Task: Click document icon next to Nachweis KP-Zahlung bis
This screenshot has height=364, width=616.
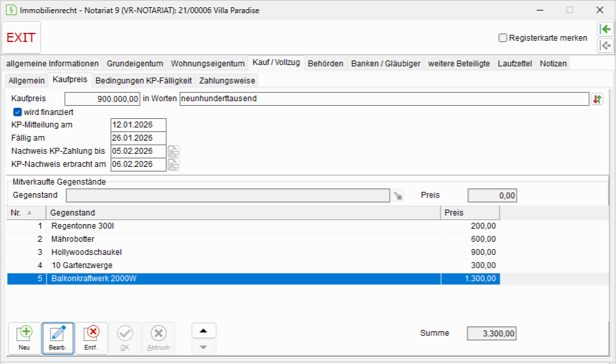Action: [x=174, y=151]
